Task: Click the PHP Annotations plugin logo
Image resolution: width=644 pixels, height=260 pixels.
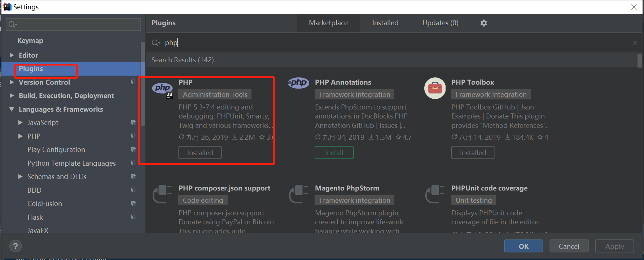Action: [x=298, y=83]
